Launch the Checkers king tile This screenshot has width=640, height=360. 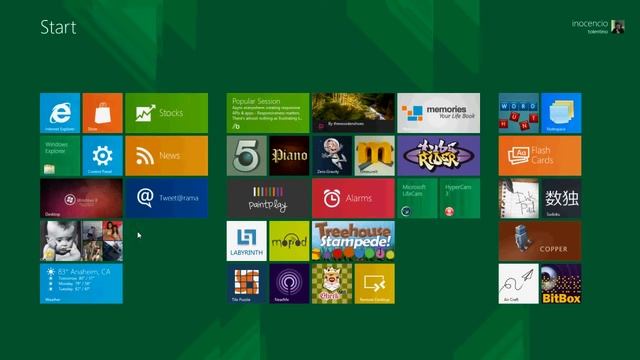(x=332, y=284)
